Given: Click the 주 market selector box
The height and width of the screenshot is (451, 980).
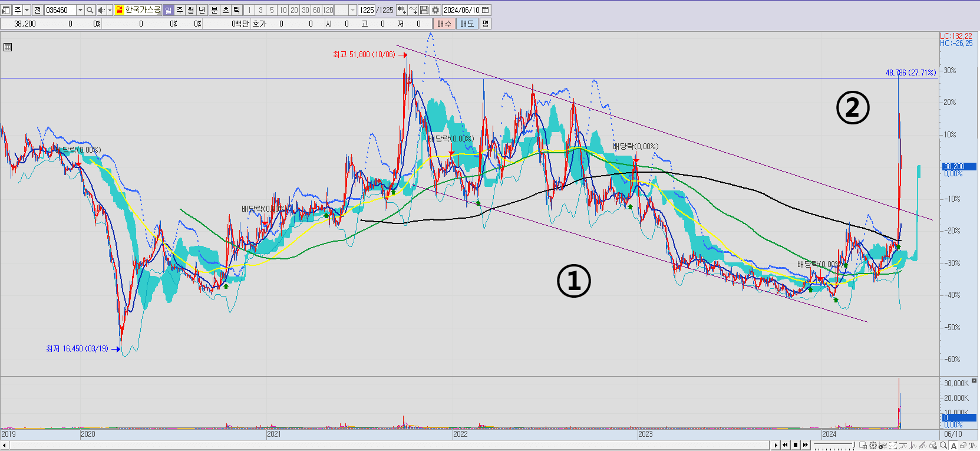Looking at the screenshot, I should click(x=18, y=10).
